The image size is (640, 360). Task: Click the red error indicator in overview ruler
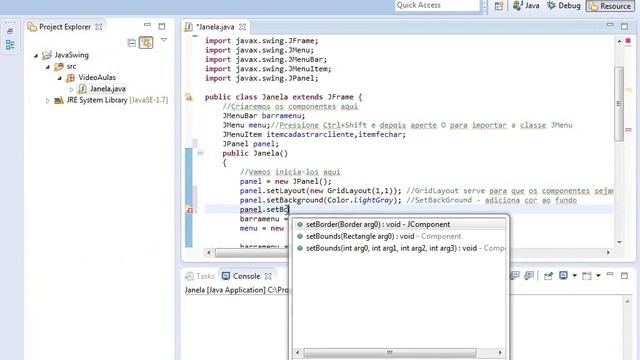[628, 41]
